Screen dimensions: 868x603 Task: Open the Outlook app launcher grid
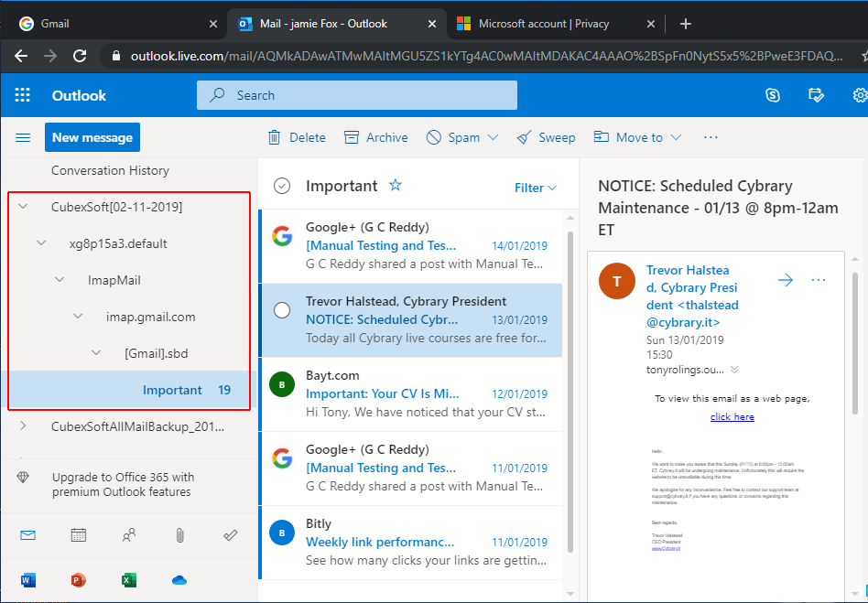coord(22,95)
